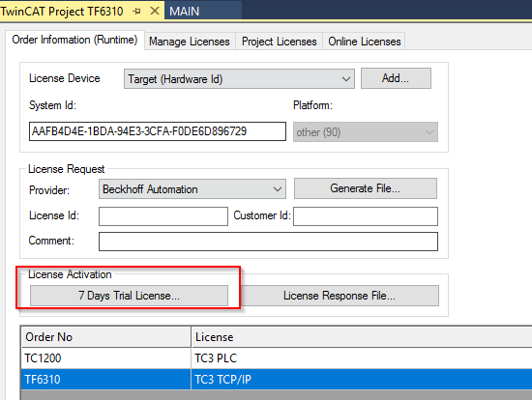
Task: Open the Order Information (Runtime) tab
Action: [74, 40]
